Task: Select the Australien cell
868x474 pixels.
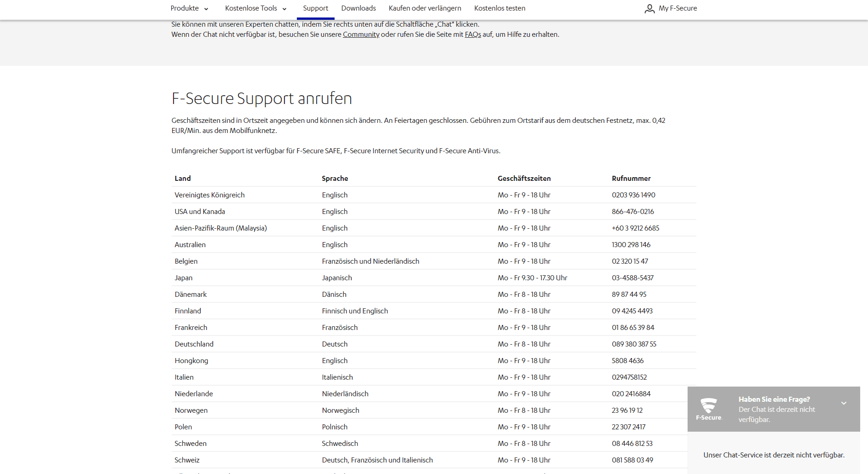Action: 190,245
